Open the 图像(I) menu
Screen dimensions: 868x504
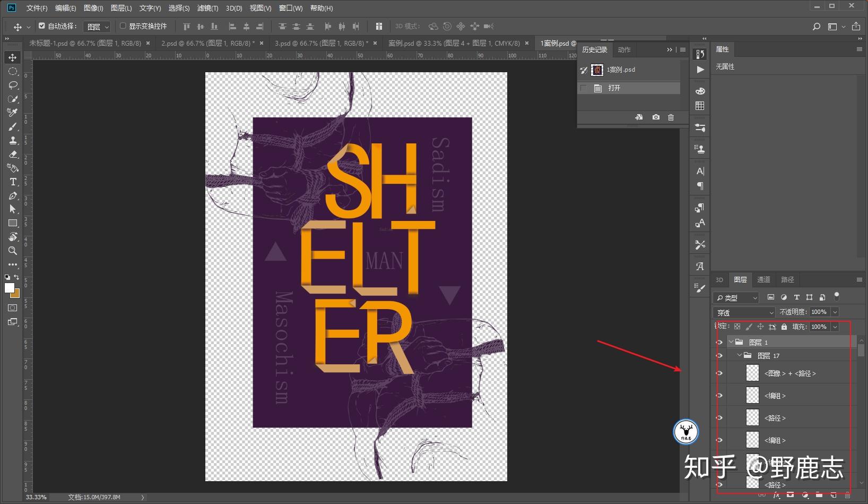point(93,8)
